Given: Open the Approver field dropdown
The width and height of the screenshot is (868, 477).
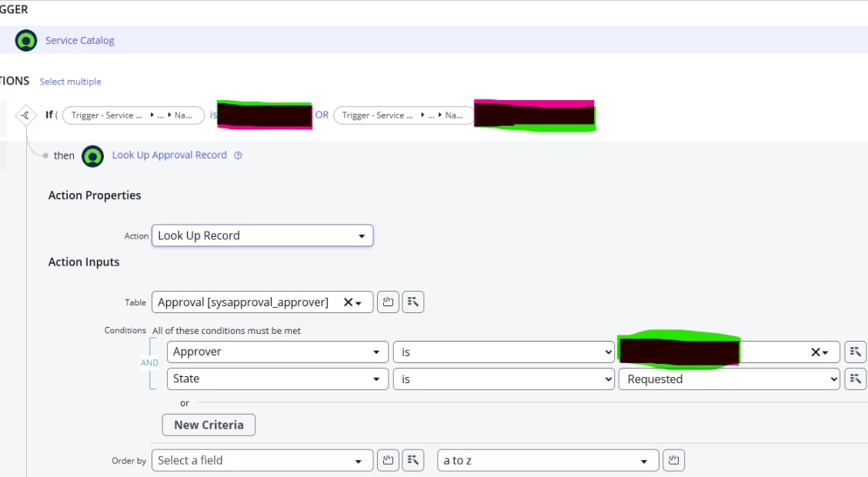Looking at the screenshot, I should click(277, 352).
